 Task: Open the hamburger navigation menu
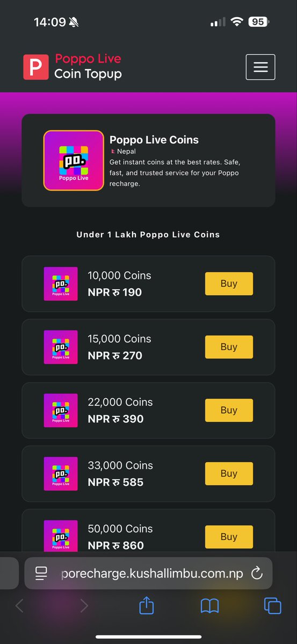point(260,67)
